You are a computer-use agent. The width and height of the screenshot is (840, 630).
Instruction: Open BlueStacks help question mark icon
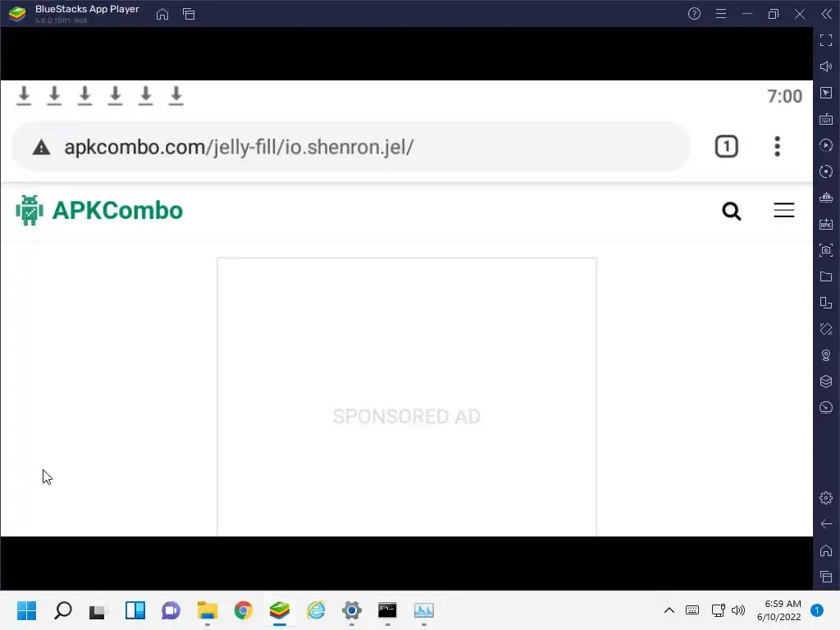(694, 14)
